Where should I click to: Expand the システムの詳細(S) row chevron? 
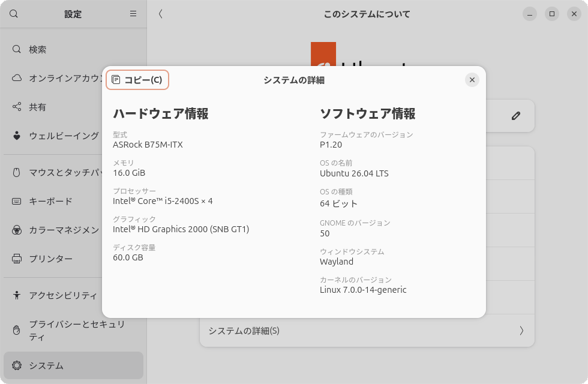[521, 331]
